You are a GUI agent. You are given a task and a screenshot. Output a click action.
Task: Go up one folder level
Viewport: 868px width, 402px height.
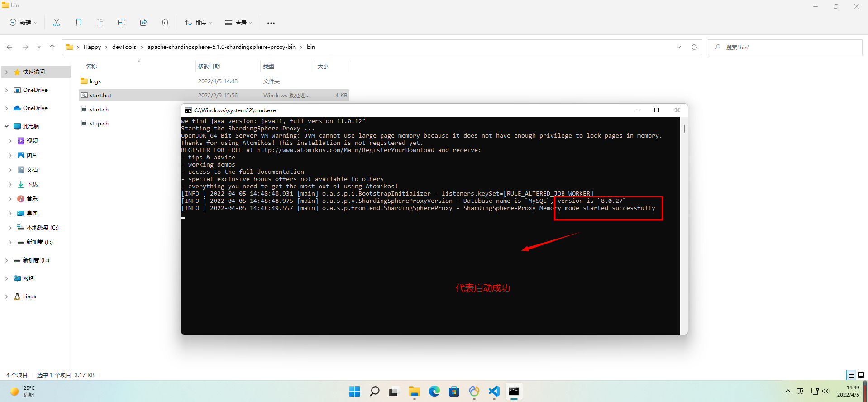52,47
